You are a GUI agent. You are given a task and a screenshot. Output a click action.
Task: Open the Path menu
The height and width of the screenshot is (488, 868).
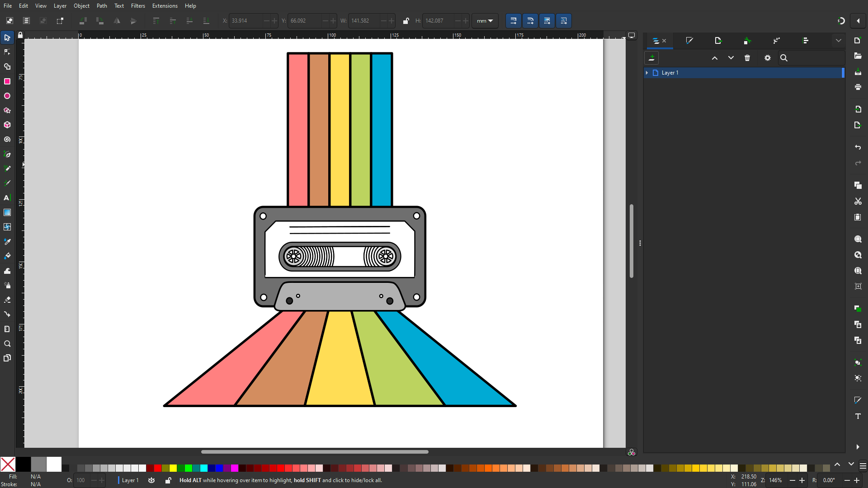tap(102, 6)
